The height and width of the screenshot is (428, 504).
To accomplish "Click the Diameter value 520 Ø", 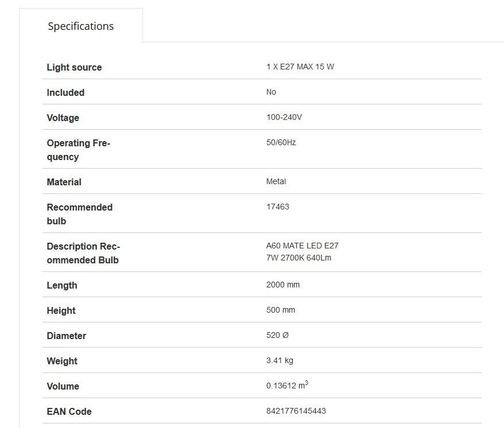I will [x=277, y=335].
